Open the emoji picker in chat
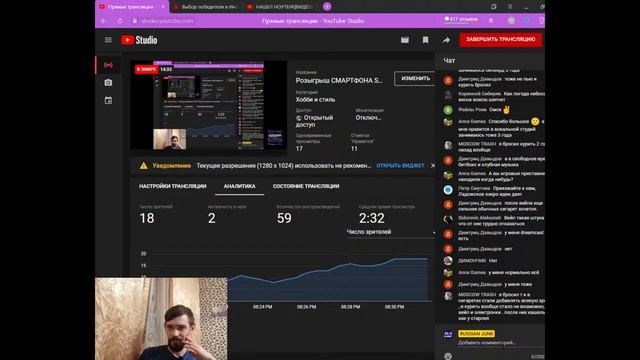This screenshot has width=640, height=360. (448, 356)
